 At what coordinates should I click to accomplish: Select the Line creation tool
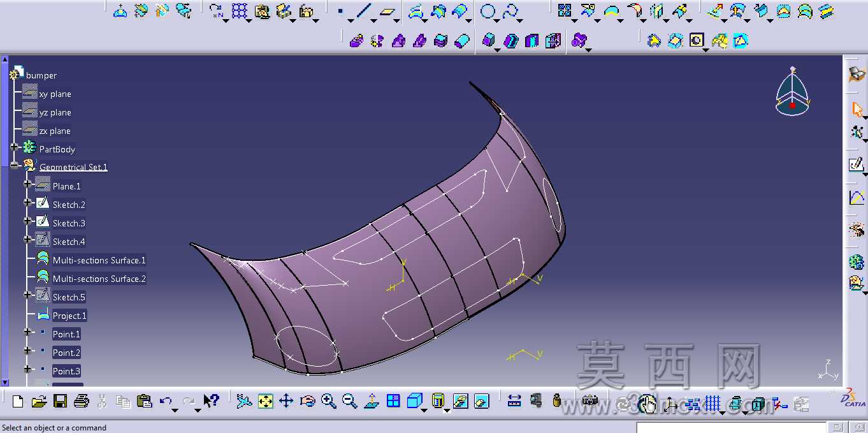(x=364, y=11)
